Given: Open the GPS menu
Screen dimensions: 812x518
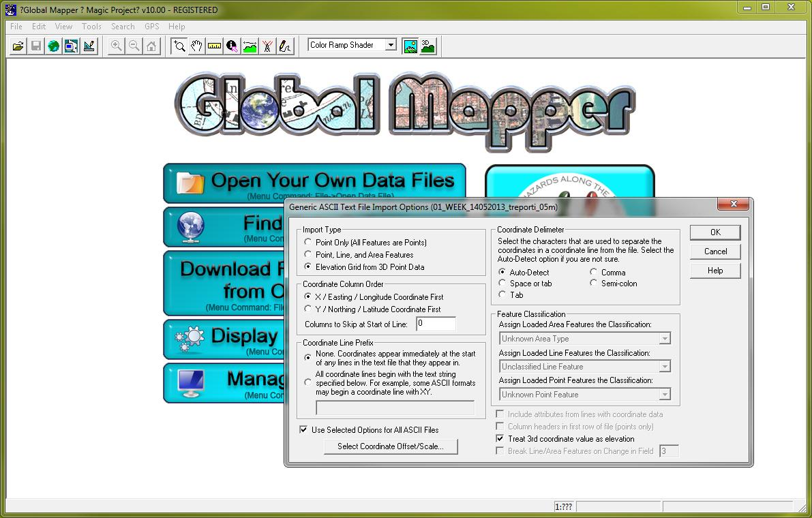Looking at the screenshot, I should pyautogui.click(x=152, y=27).
